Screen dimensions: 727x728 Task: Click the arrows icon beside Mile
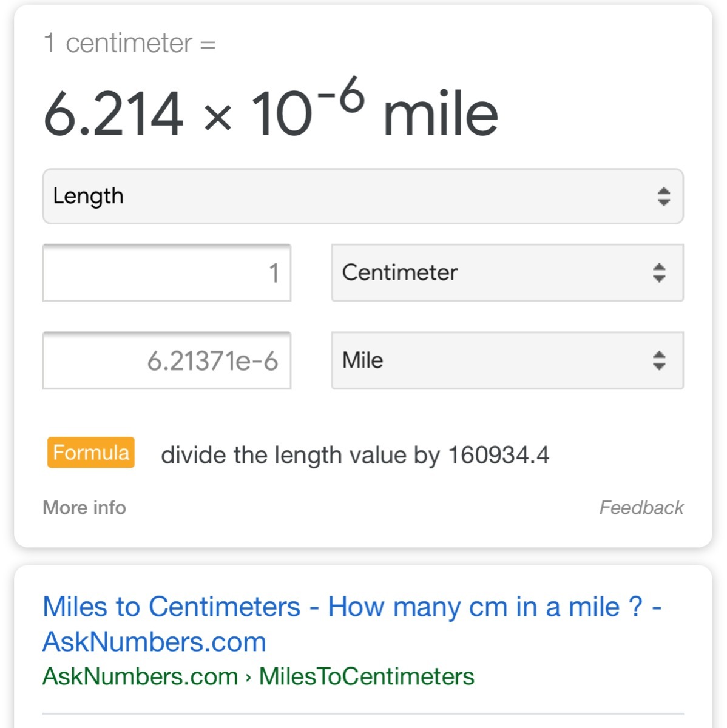(659, 360)
